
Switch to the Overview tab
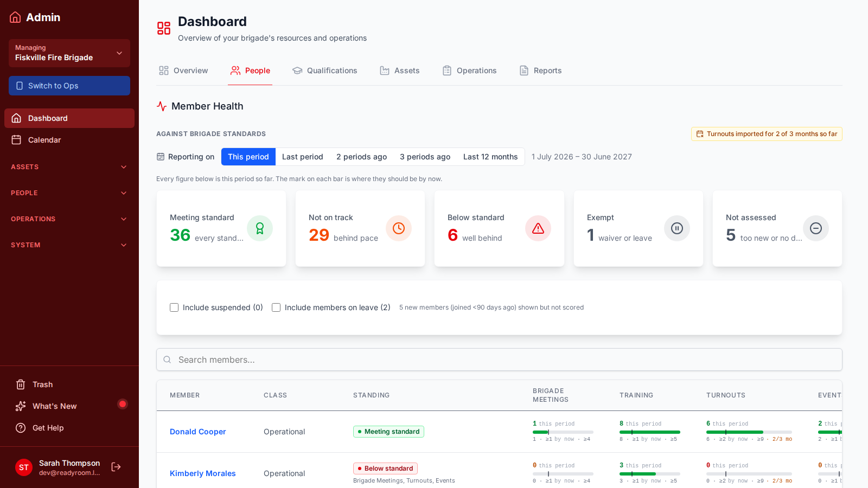(183, 70)
